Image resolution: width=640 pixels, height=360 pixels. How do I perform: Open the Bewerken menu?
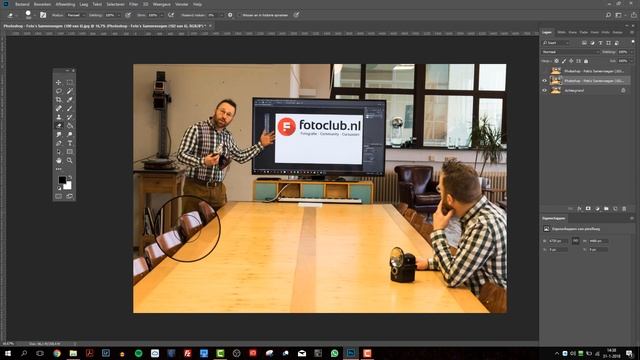click(x=42, y=4)
